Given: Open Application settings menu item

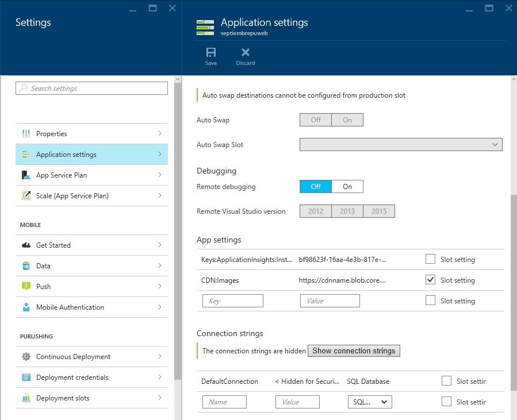Looking at the screenshot, I should coord(91,154).
